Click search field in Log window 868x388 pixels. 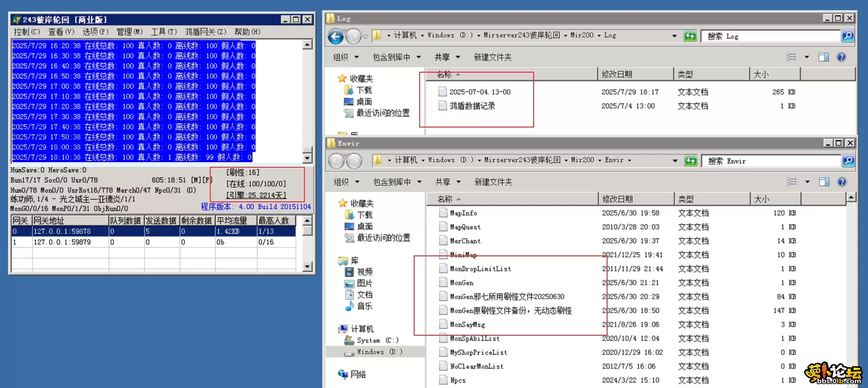coord(770,36)
